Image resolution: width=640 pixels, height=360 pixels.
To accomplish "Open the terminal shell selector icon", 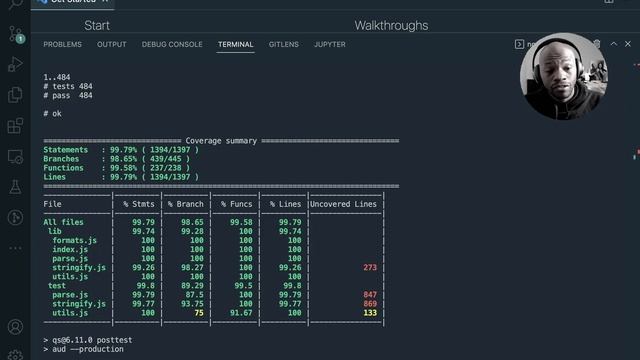I will (x=519, y=44).
